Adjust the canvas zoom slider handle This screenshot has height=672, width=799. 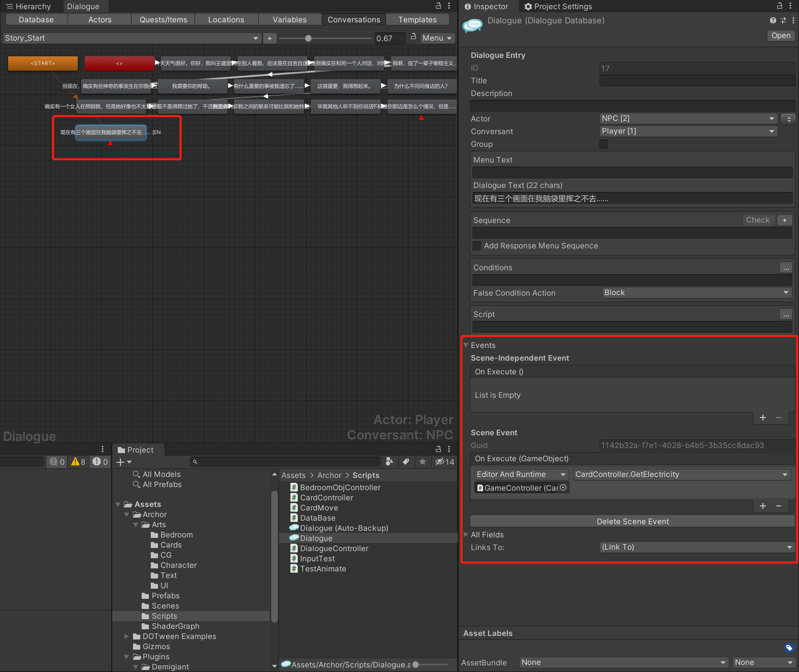308,38
